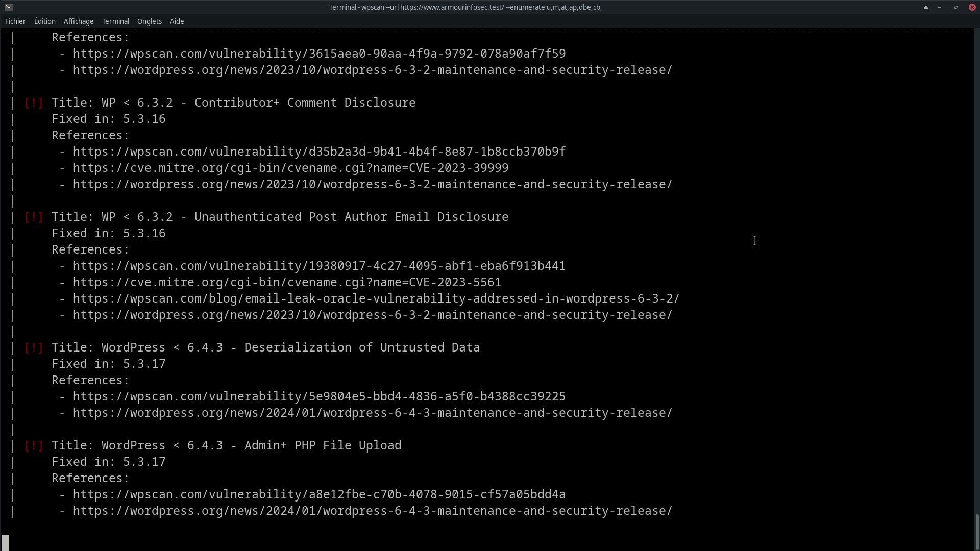The height and width of the screenshot is (551, 980).
Task: Click the window title showing the wpscan command
Action: coord(465,7)
